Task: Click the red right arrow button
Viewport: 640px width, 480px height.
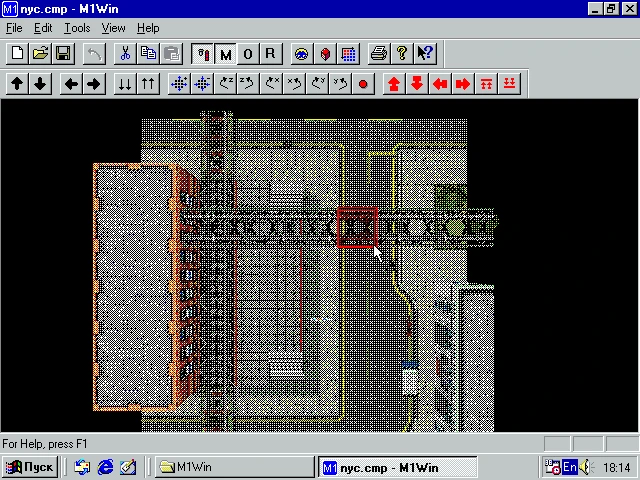Action: 463,84
